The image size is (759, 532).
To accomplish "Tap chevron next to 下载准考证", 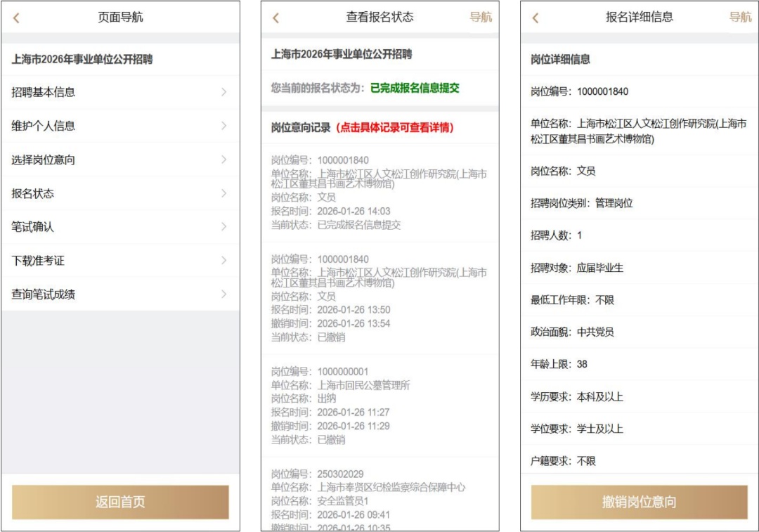I will (223, 261).
